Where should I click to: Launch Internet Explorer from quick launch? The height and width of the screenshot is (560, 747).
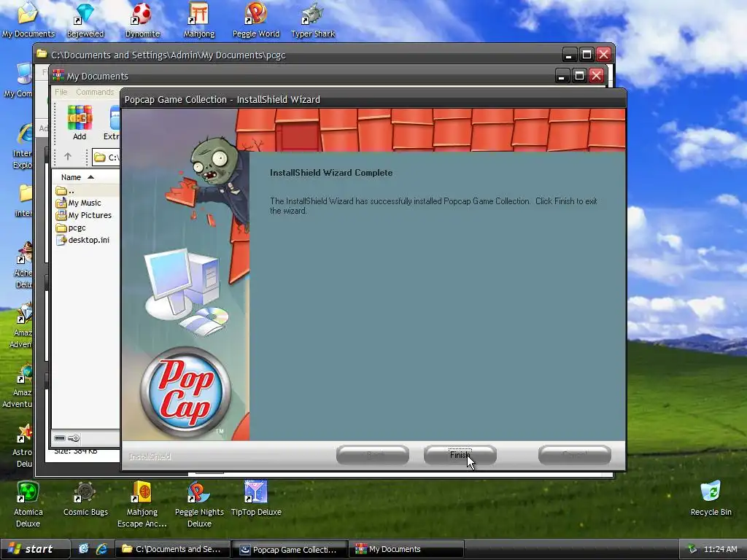coord(101,549)
